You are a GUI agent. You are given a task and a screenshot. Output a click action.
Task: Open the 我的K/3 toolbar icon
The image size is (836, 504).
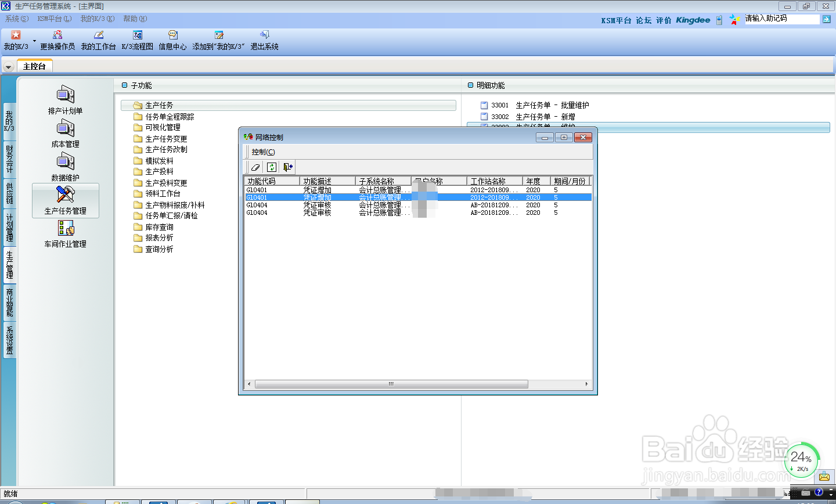coord(16,40)
